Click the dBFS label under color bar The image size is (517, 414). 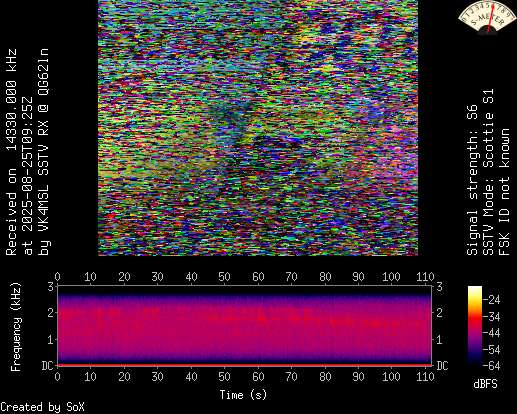[485, 384]
